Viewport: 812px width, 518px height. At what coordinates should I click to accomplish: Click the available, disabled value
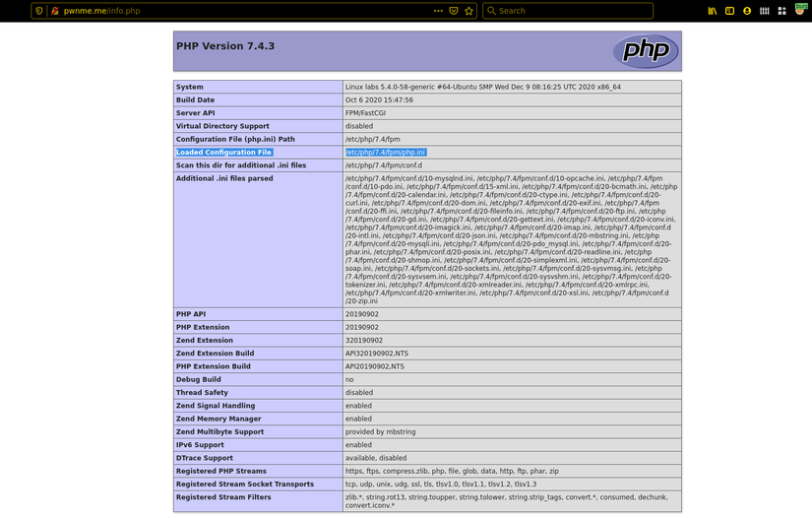tap(376, 458)
